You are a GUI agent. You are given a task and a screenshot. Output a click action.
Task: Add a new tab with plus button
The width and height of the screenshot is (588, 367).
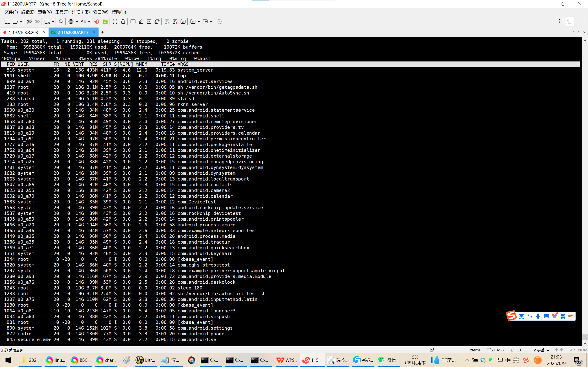102,32
